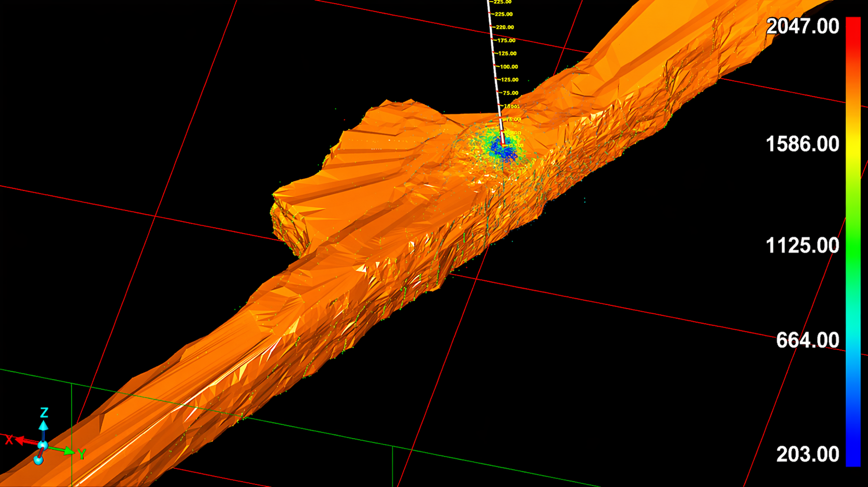The image size is (868, 487).
Task: Select the 100.00 depth label on the drillhole
Action: click(x=509, y=67)
